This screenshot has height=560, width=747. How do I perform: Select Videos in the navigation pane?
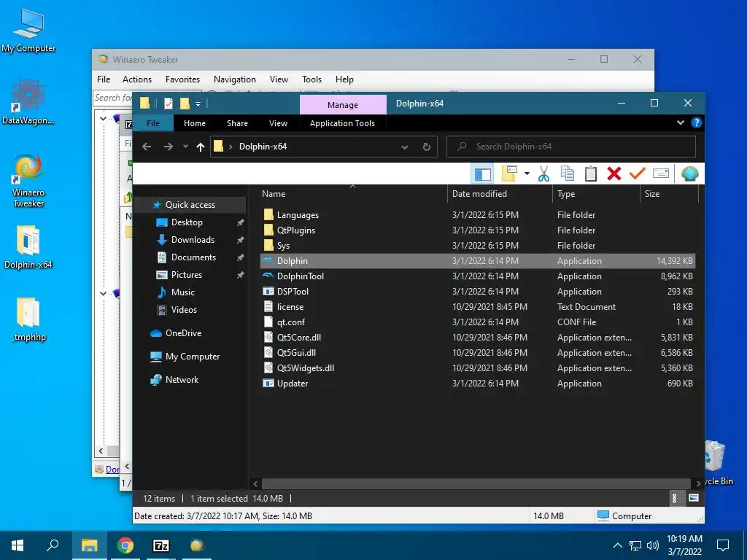tap(184, 310)
